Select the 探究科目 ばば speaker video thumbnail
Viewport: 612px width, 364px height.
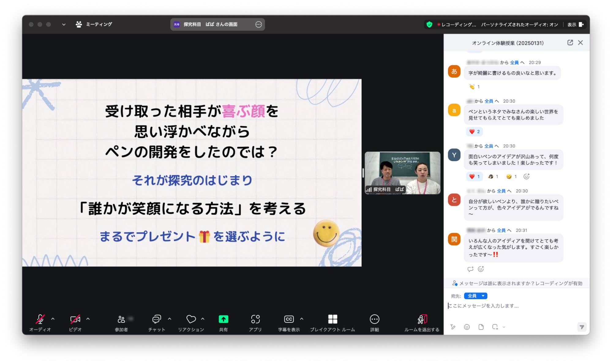point(403,173)
